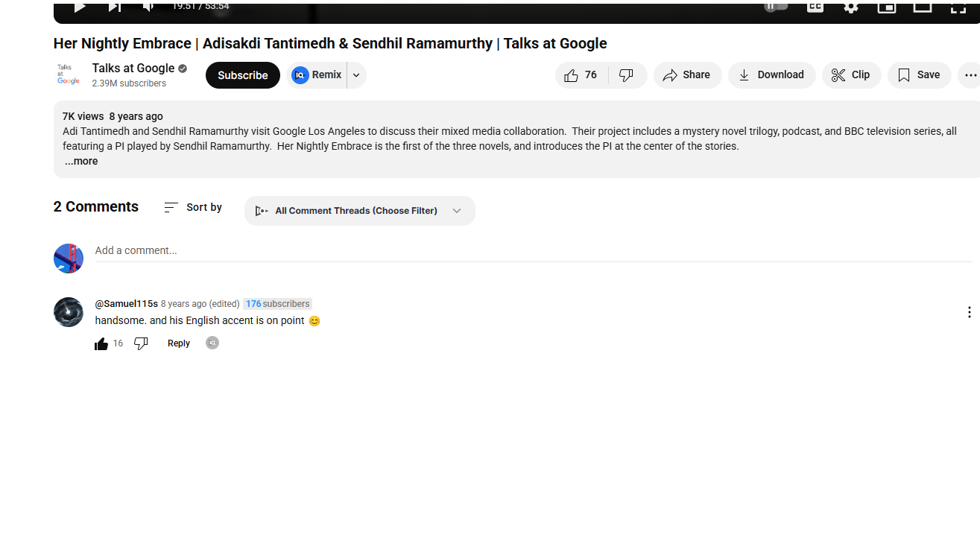Click the Add a comment field
Screen dimensions: 980x555
(x=534, y=251)
